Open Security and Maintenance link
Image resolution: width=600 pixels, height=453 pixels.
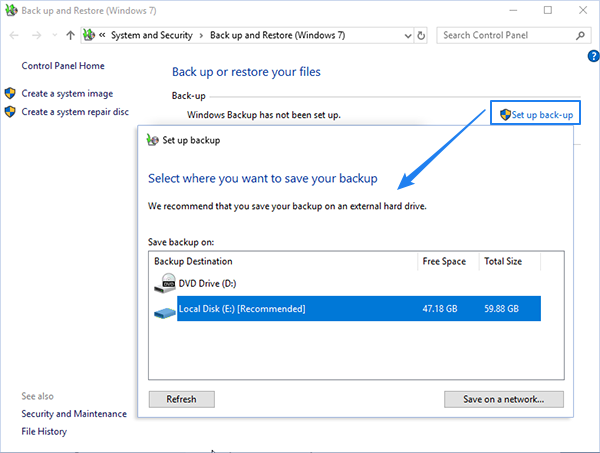(x=74, y=414)
